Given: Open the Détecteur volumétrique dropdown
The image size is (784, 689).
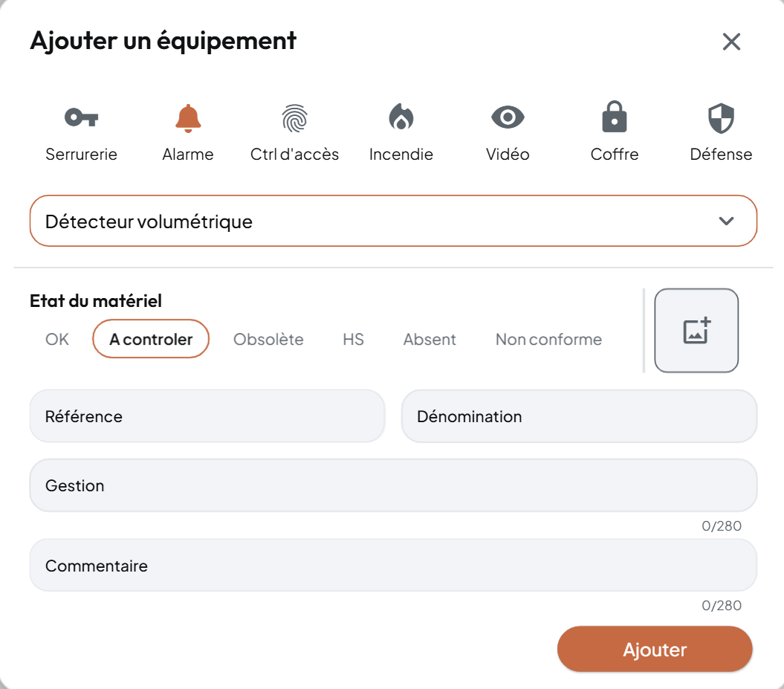Looking at the screenshot, I should click(x=393, y=221).
